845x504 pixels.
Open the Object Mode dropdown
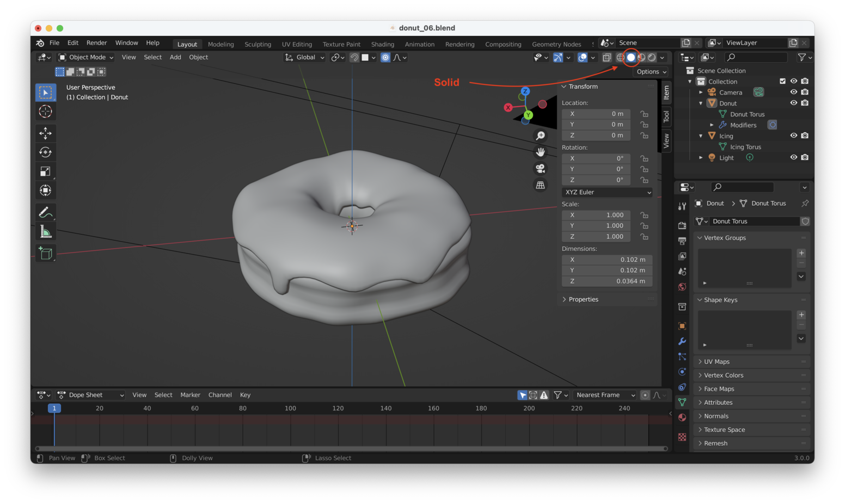point(86,57)
